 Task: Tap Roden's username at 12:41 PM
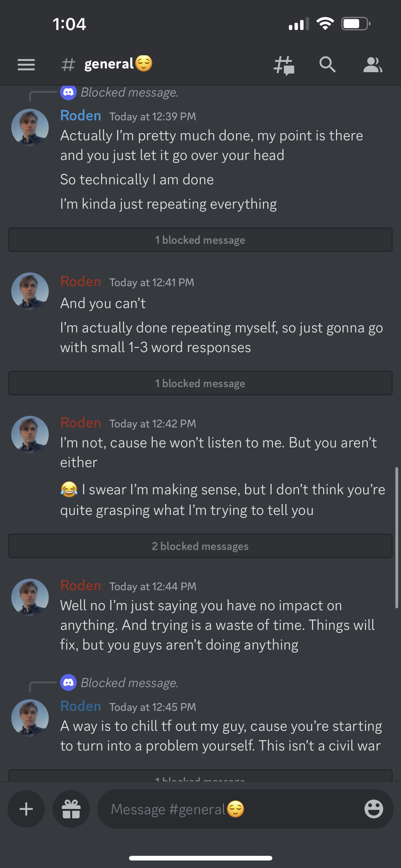[81, 281]
